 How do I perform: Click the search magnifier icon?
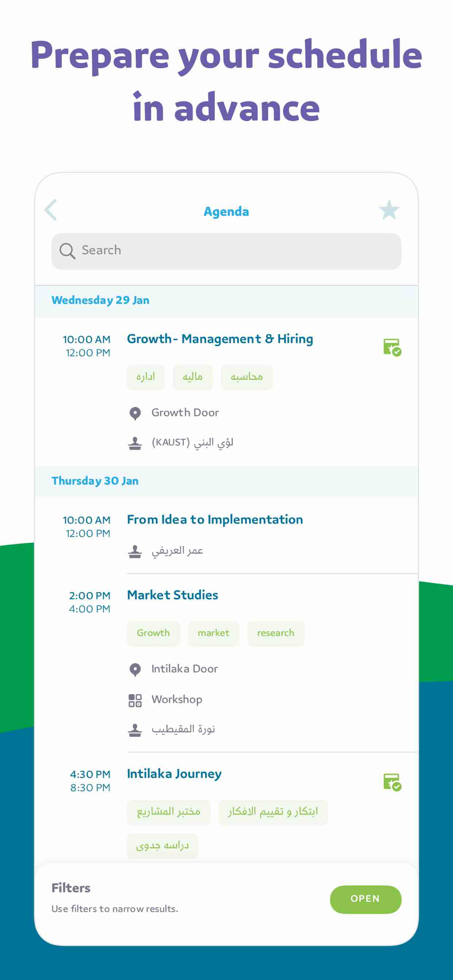(x=67, y=251)
